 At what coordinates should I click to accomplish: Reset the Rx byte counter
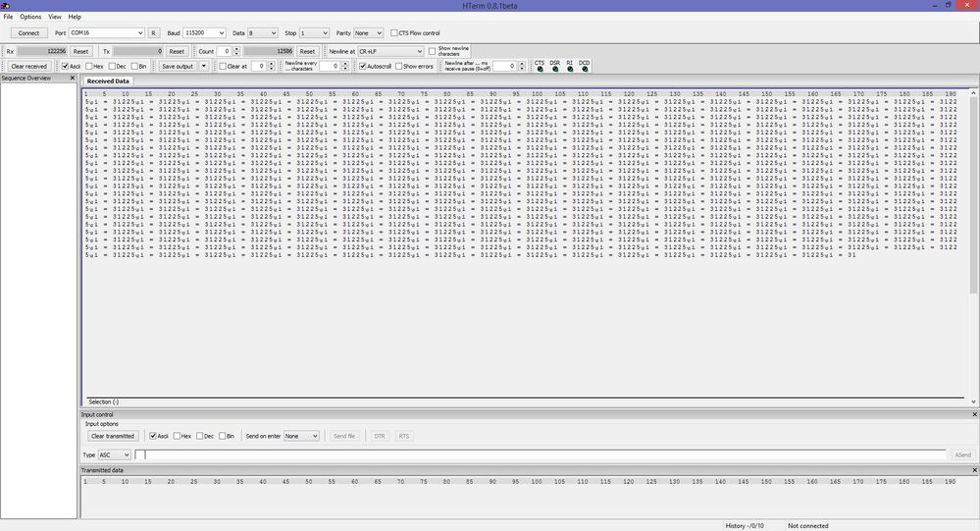80,51
